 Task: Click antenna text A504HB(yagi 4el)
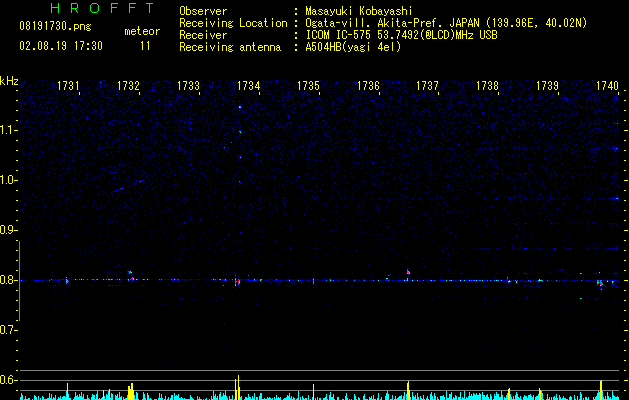[x=353, y=47]
